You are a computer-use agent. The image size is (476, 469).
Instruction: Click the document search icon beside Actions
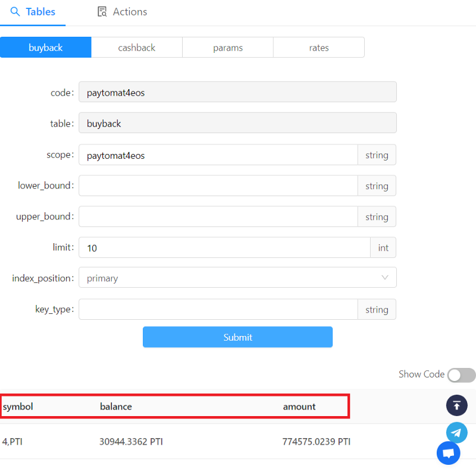pos(102,11)
